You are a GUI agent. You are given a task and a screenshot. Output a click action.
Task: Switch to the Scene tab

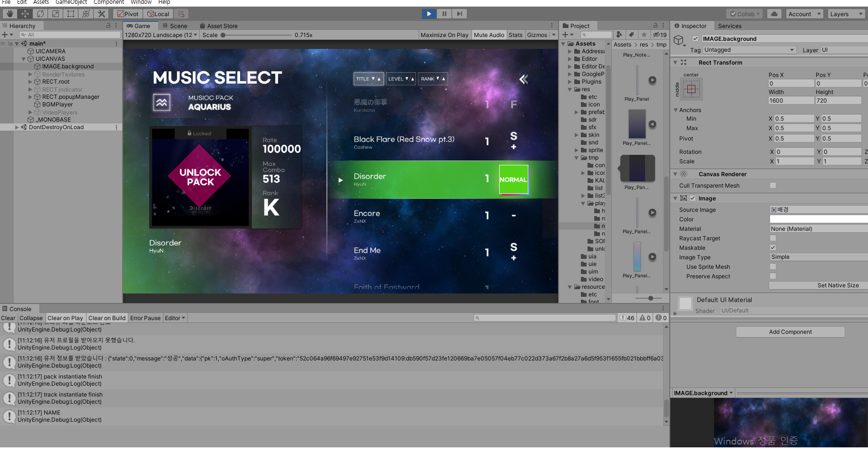tap(174, 26)
